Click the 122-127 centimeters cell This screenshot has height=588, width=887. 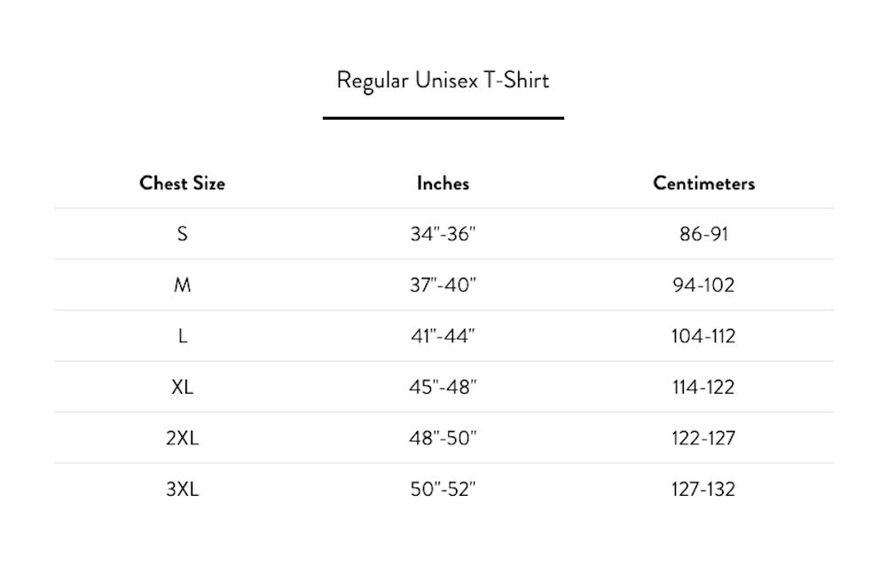click(703, 438)
